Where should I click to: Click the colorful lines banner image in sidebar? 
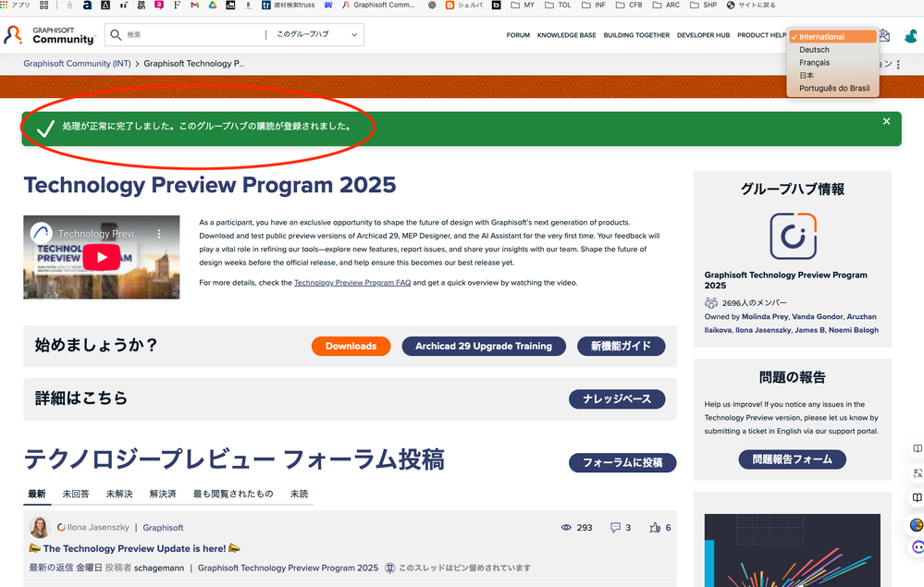tap(793, 551)
